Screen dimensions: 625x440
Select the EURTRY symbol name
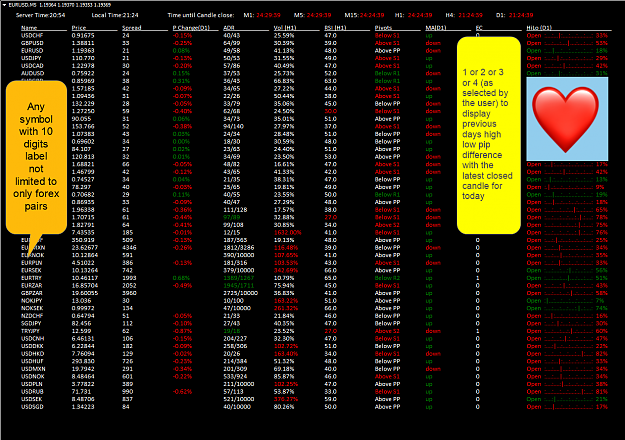click(x=31, y=278)
